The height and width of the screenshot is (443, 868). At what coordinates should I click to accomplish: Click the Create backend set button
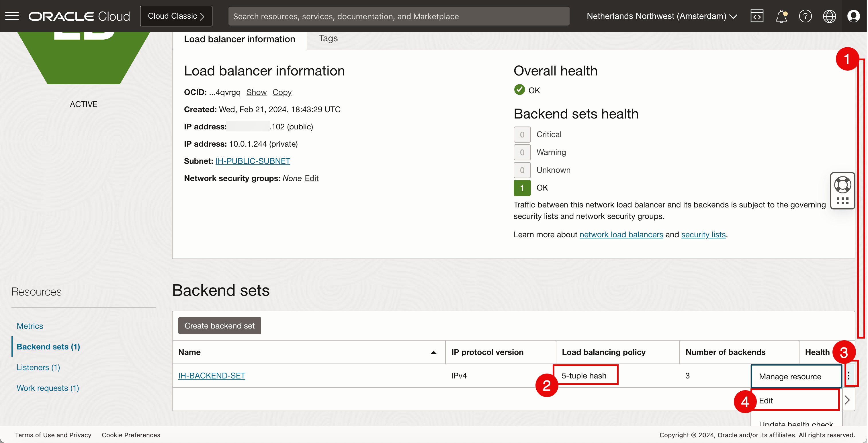(219, 326)
